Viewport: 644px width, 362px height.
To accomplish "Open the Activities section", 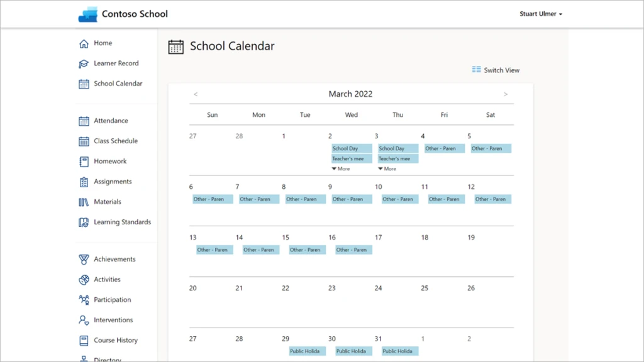I will click(x=84, y=279).
